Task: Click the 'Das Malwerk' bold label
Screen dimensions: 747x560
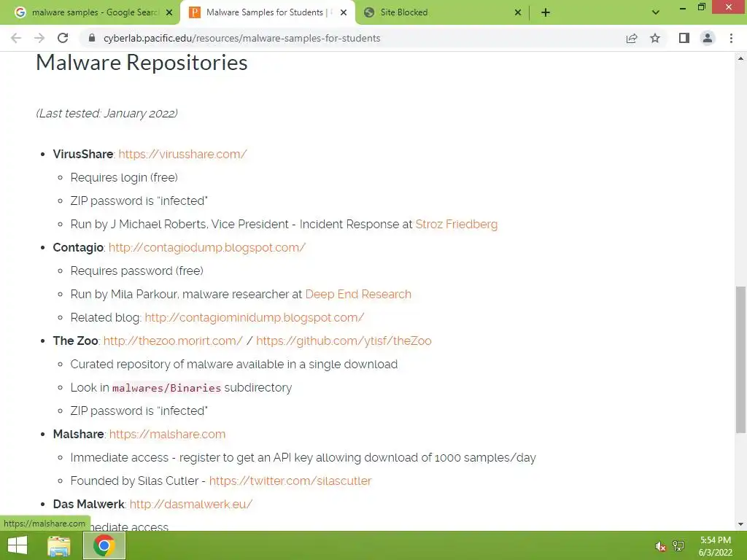Action: [88, 504]
